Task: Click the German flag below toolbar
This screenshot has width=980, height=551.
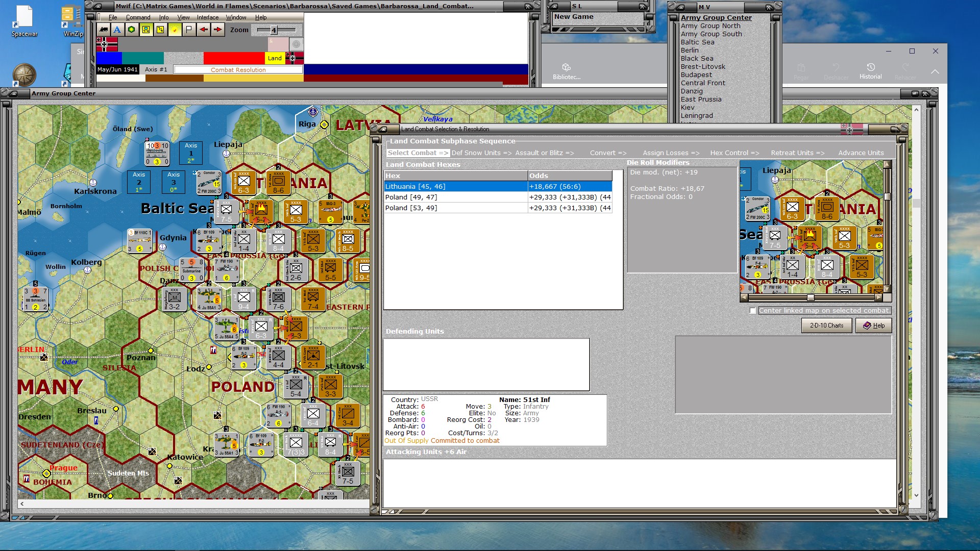Action: 107,44
